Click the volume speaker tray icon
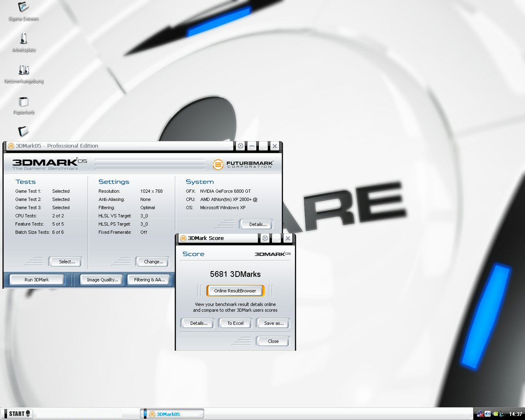This screenshot has width=525, height=420. pyautogui.click(x=488, y=414)
